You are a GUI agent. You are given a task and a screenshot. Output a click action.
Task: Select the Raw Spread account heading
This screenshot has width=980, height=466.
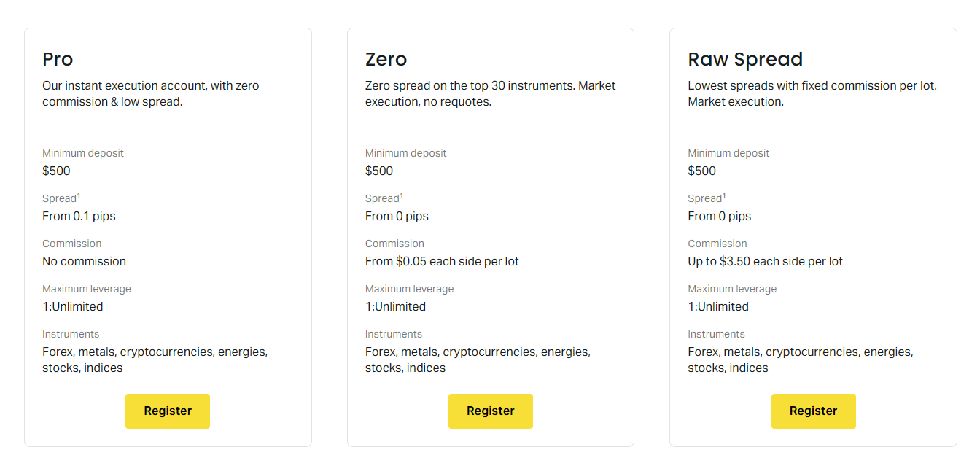[744, 59]
